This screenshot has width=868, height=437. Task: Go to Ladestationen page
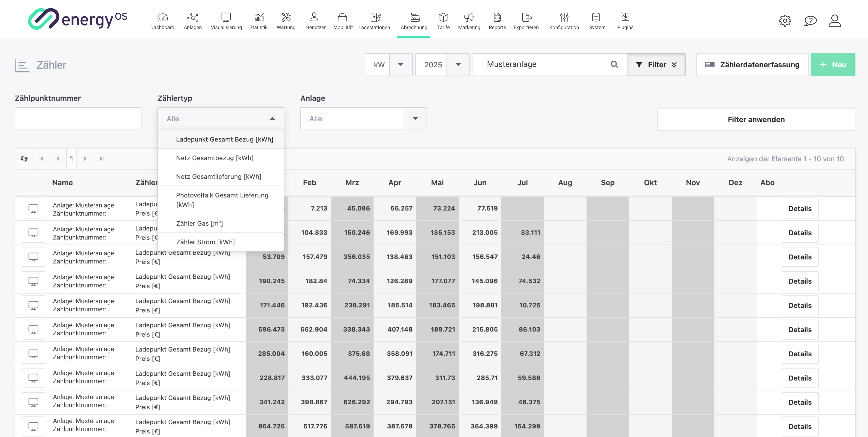374,21
